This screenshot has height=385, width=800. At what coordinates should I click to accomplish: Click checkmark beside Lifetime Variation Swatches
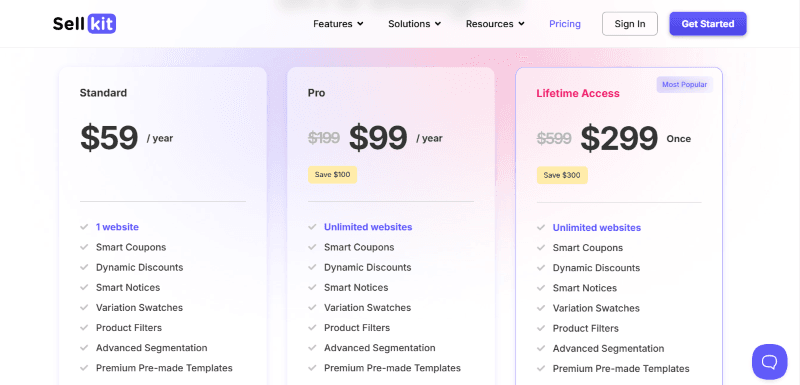coord(541,309)
